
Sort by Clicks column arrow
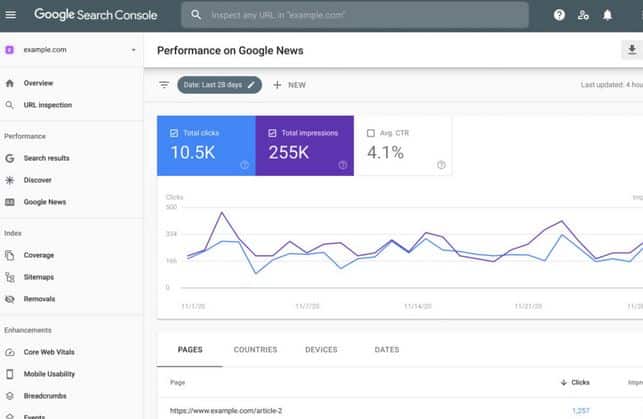pos(564,383)
